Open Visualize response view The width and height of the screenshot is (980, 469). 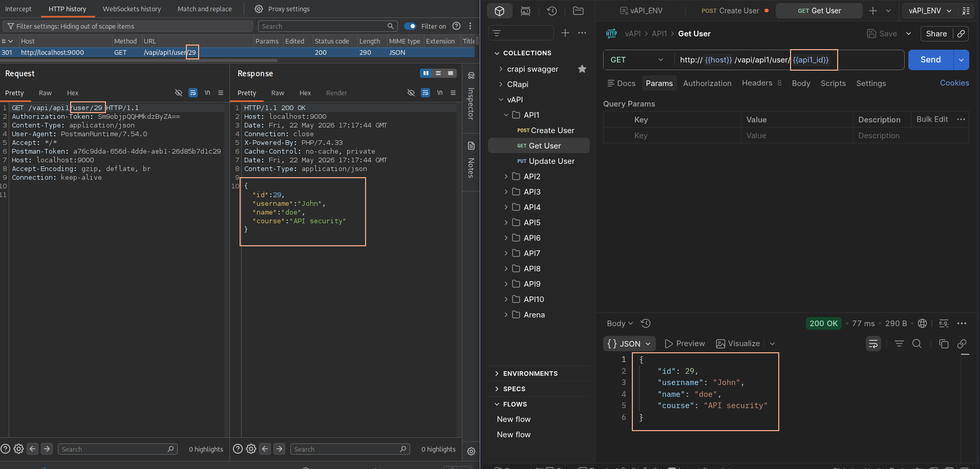[738, 344]
